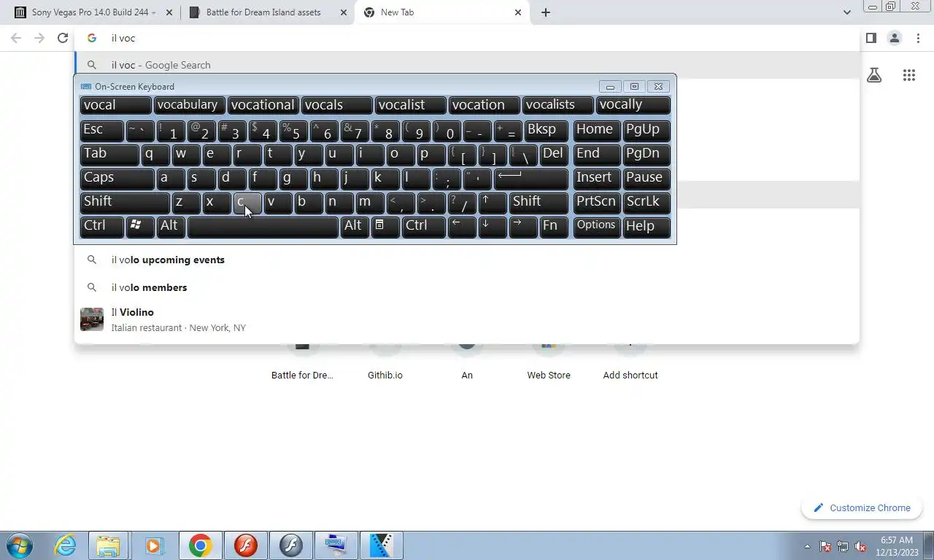Toggle the left Alt key
The width and height of the screenshot is (934, 560).
click(x=171, y=227)
